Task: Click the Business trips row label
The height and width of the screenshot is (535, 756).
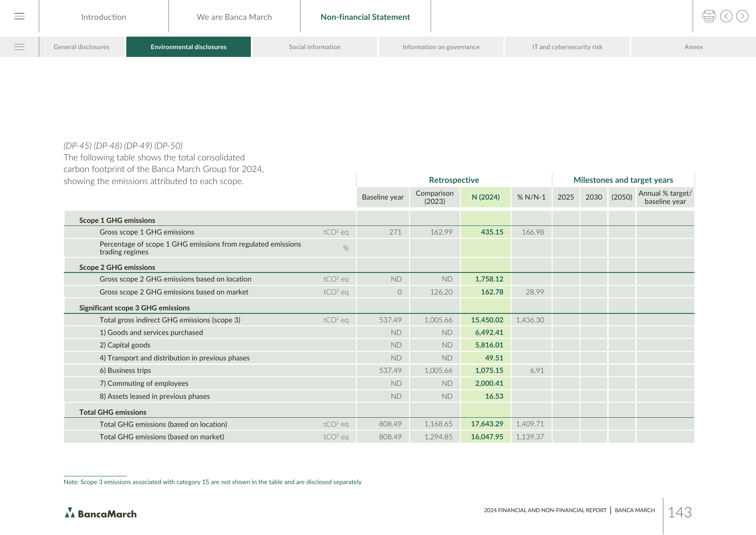Action: [125, 370]
